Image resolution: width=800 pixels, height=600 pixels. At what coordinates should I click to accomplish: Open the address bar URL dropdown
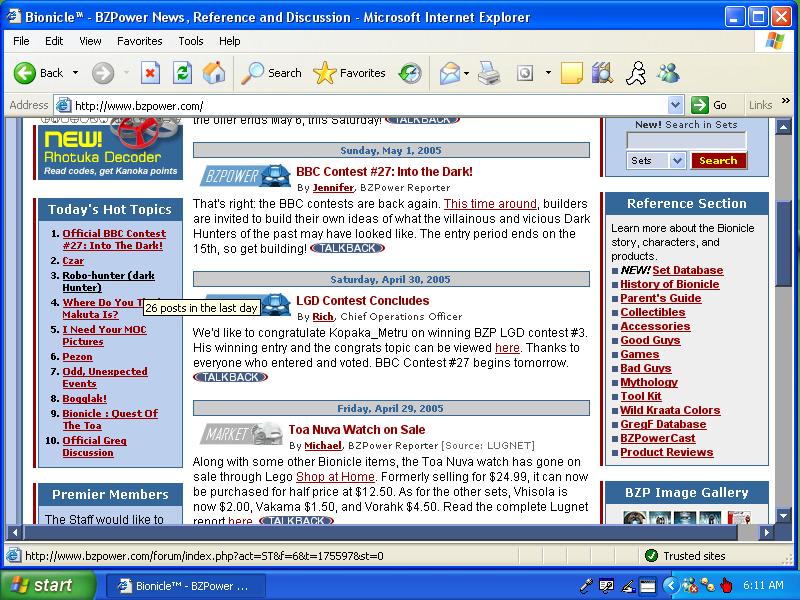coord(675,105)
